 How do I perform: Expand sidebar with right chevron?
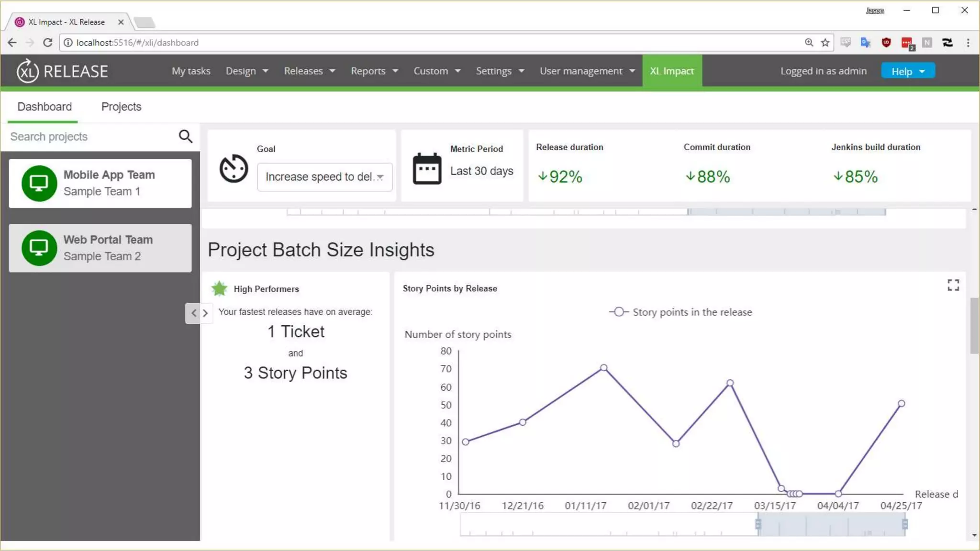tap(205, 313)
